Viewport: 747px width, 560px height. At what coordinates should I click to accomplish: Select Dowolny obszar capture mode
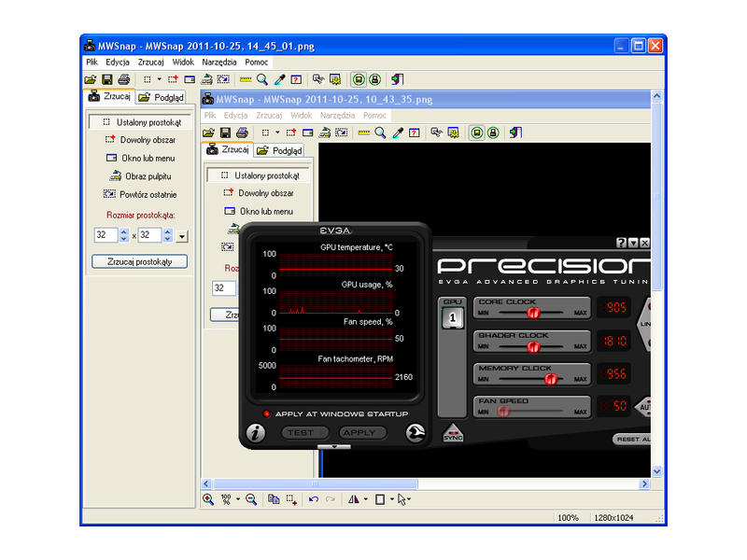tap(140, 139)
